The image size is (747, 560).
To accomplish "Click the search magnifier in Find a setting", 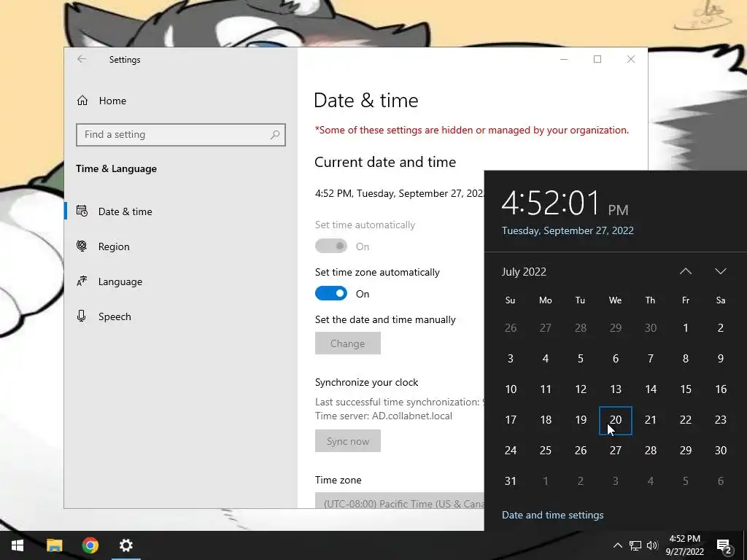I will tap(275, 135).
